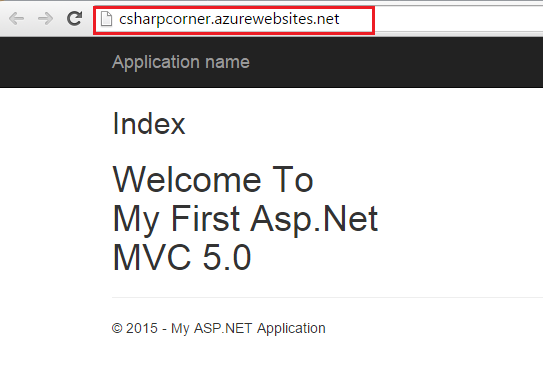The image size is (543, 391).
Task: Click the MVC 5.0 heading line
Action: click(182, 257)
